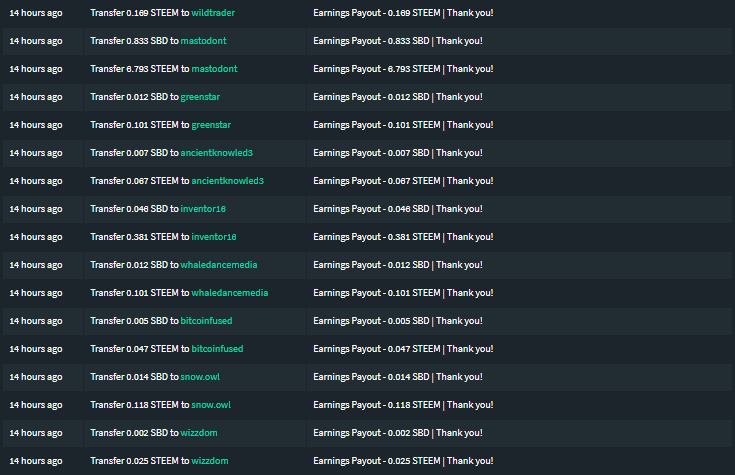Open snow.owl link in 0.118 STEEM row

pyautogui.click(x=211, y=405)
